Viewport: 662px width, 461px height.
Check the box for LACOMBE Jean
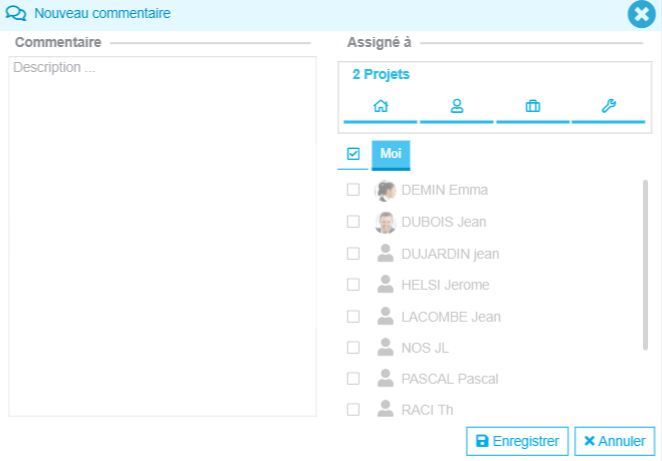point(353,317)
